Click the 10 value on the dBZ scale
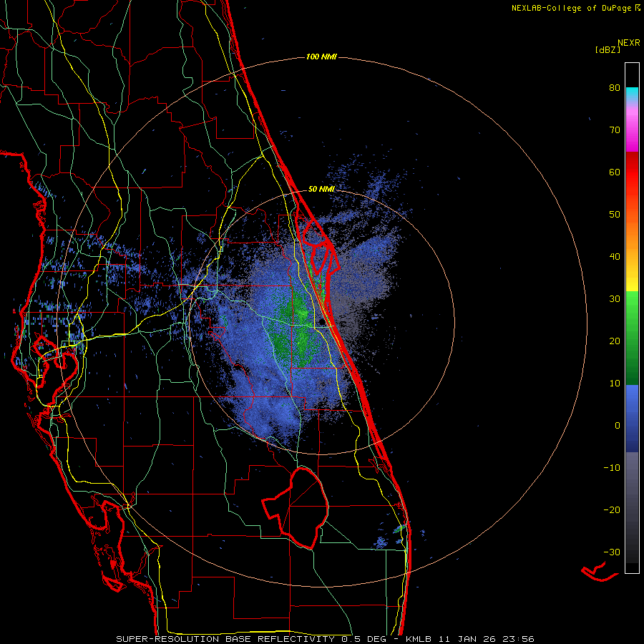The height and width of the screenshot is (644, 644). (x=615, y=384)
